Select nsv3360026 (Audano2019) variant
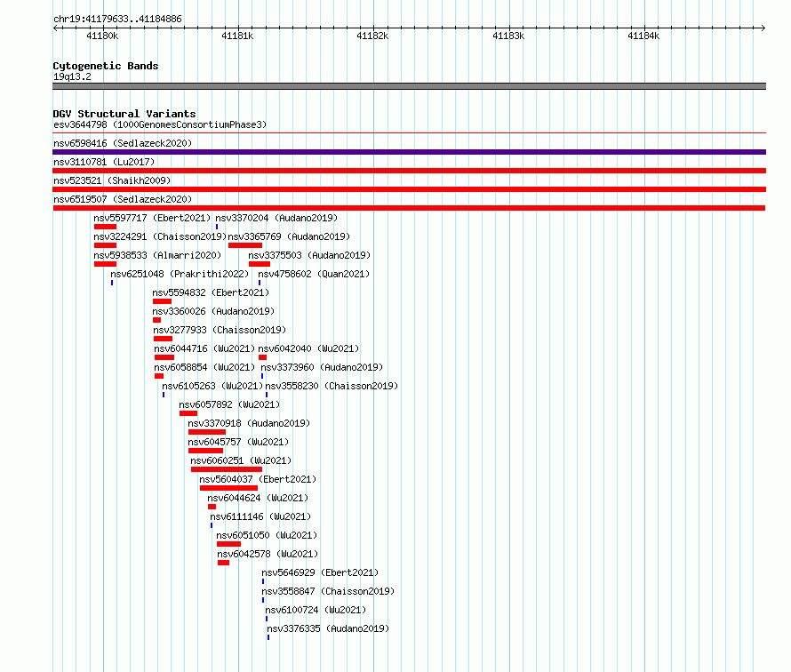The height and width of the screenshot is (672, 791). [x=213, y=311]
